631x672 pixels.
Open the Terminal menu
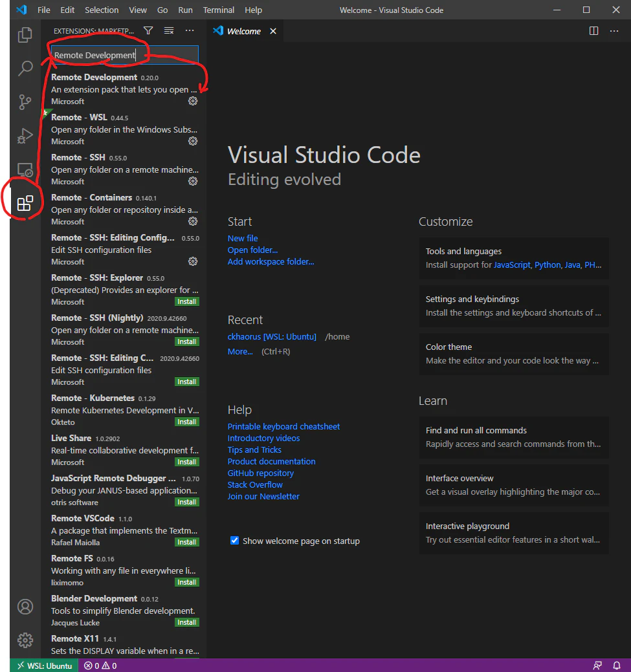point(219,10)
